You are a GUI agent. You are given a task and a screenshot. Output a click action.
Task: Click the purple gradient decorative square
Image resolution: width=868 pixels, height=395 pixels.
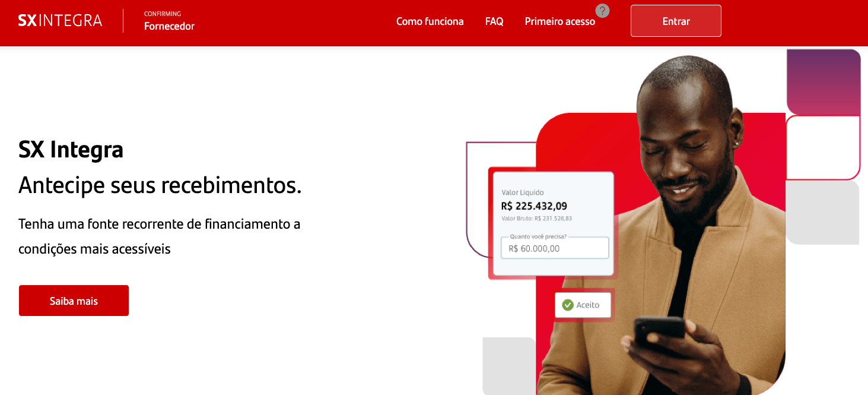pos(824,82)
